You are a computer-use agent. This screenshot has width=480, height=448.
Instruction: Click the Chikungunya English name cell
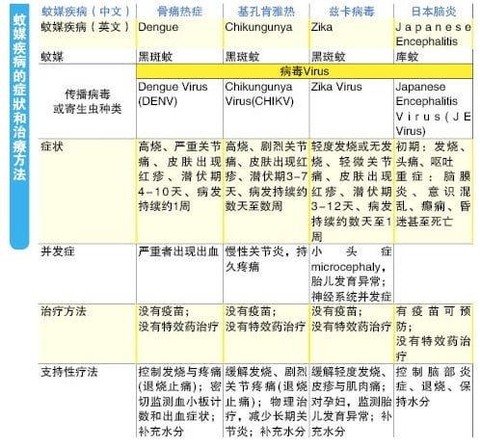coord(266,34)
